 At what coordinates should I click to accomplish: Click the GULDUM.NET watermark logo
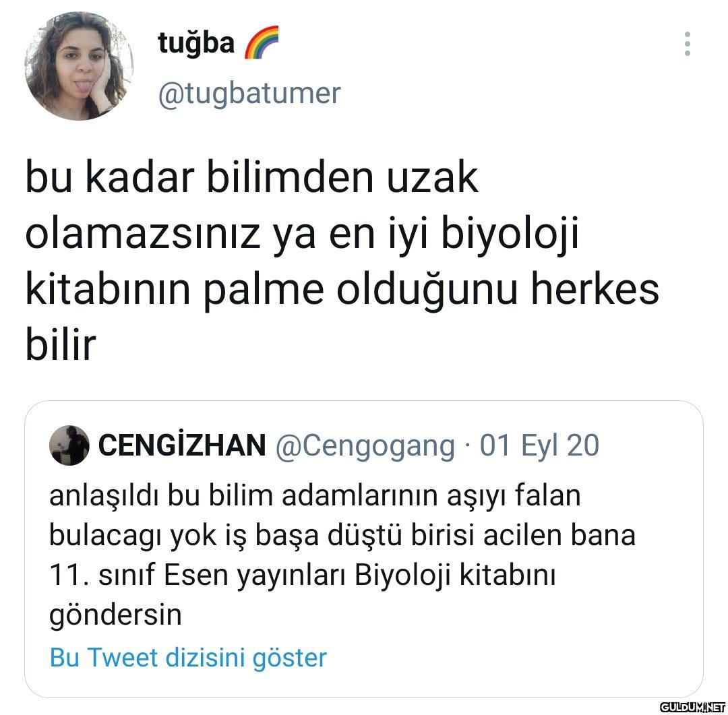click(x=692, y=707)
